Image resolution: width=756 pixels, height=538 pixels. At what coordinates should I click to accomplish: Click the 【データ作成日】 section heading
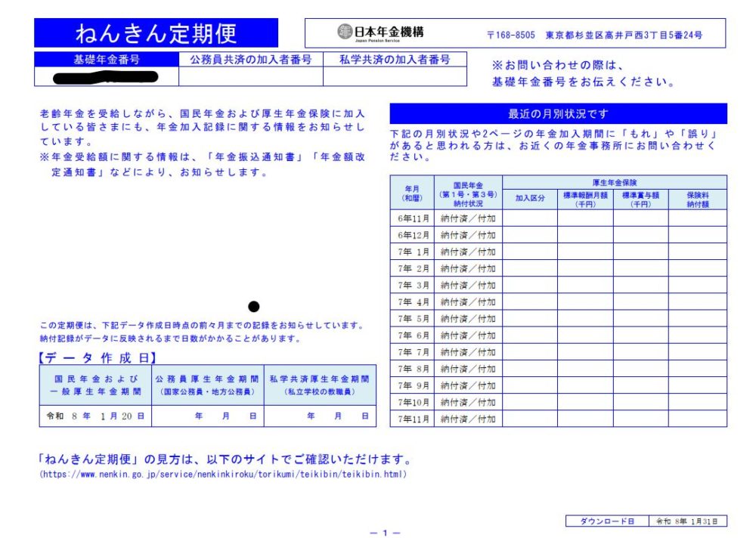(x=99, y=358)
